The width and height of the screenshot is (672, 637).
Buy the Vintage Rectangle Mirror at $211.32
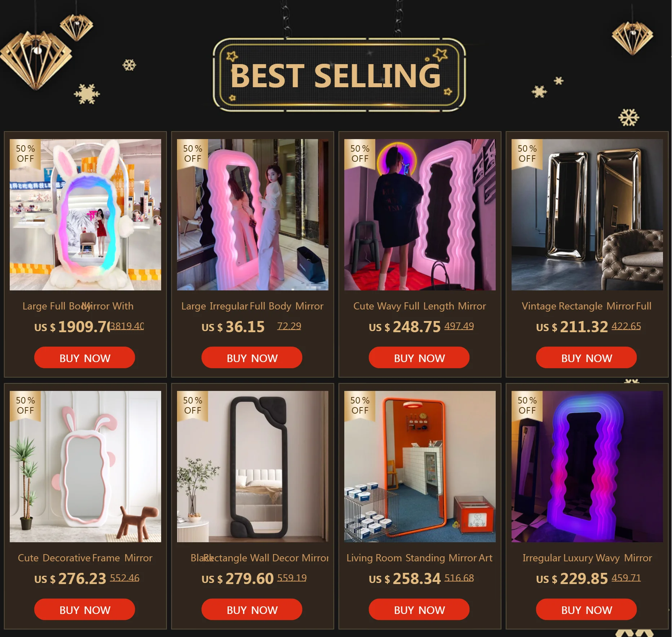pos(587,357)
